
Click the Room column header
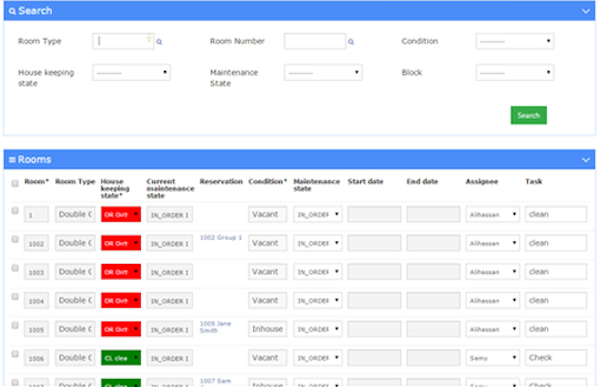tap(36, 181)
